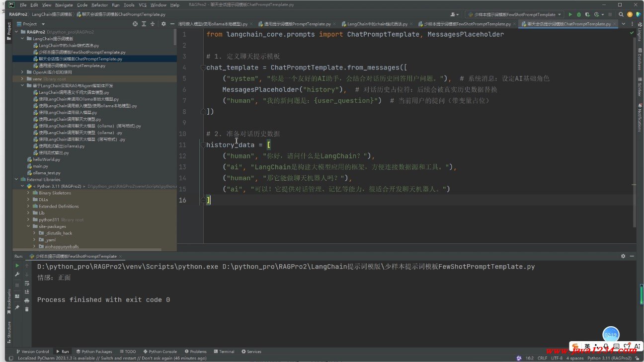Toggle scroll to end in Run console
Screen dimensions: 644x362
pos(27,291)
